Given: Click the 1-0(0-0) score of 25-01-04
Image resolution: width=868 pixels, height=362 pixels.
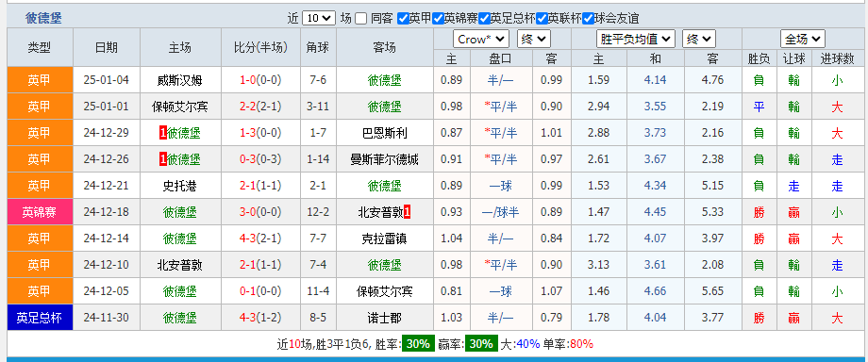Looking at the screenshot, I should coord(260,80).
